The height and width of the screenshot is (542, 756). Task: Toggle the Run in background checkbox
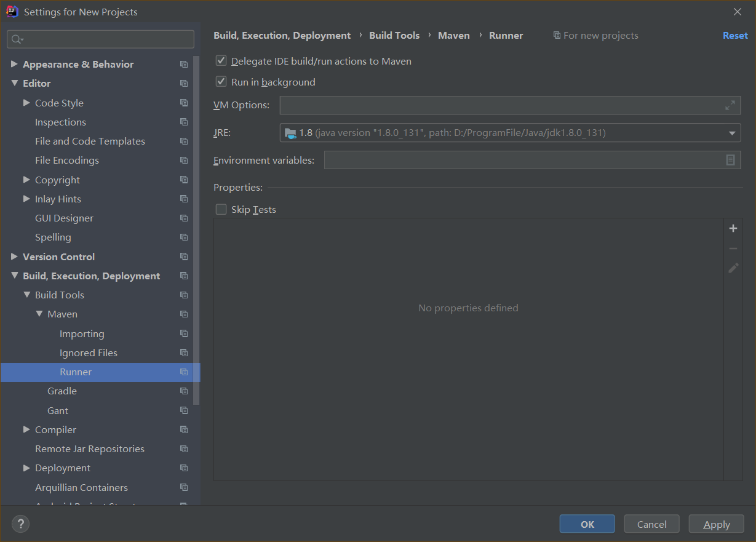[x=221, y=82]
